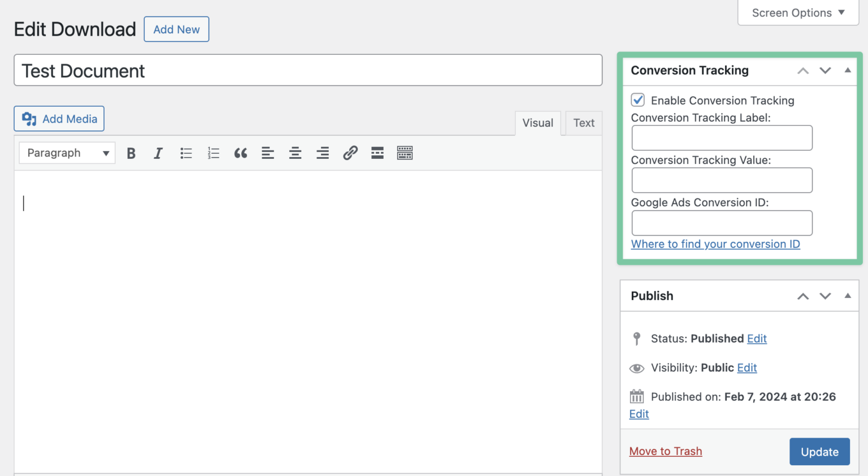The width and height of the screenshot is (868, 476).
Task: Uncheck Enable Conversion Tracking checkbox
Action: click(x=638, y=100)
